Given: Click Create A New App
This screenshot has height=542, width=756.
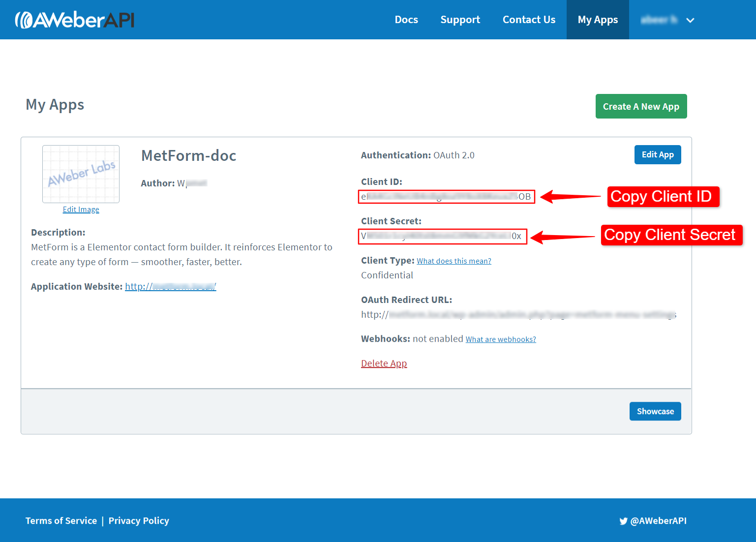Looking at the screenshot, I should tap(641, 106).
